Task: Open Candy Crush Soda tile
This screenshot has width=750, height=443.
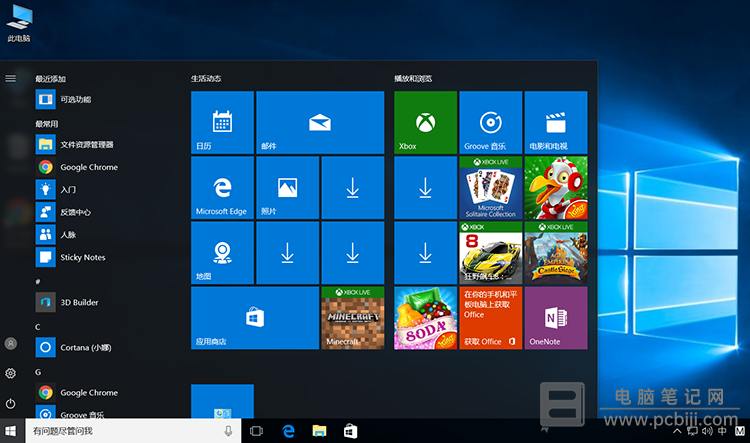Action: click(425, 318)
